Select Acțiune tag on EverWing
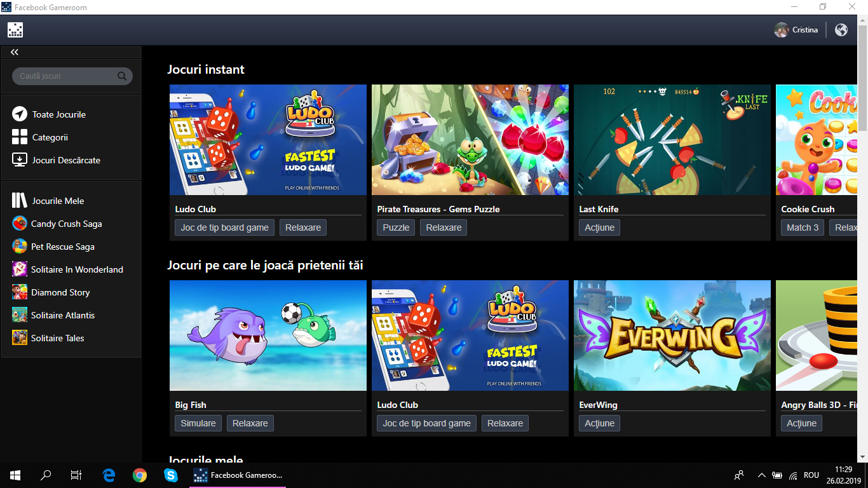Viewport: 868px width, 488px height. point(599,423)
